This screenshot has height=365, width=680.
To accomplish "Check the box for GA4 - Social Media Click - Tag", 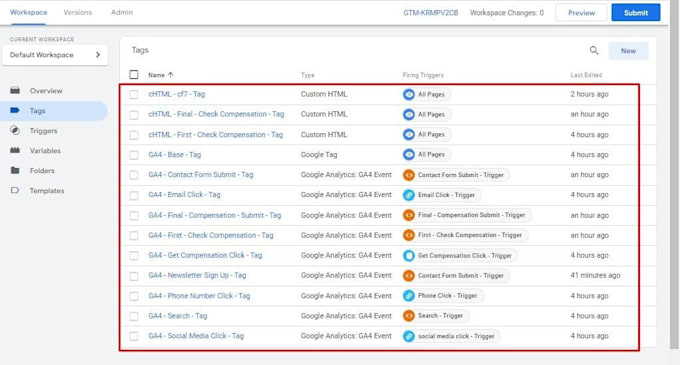I will point(134,336).
